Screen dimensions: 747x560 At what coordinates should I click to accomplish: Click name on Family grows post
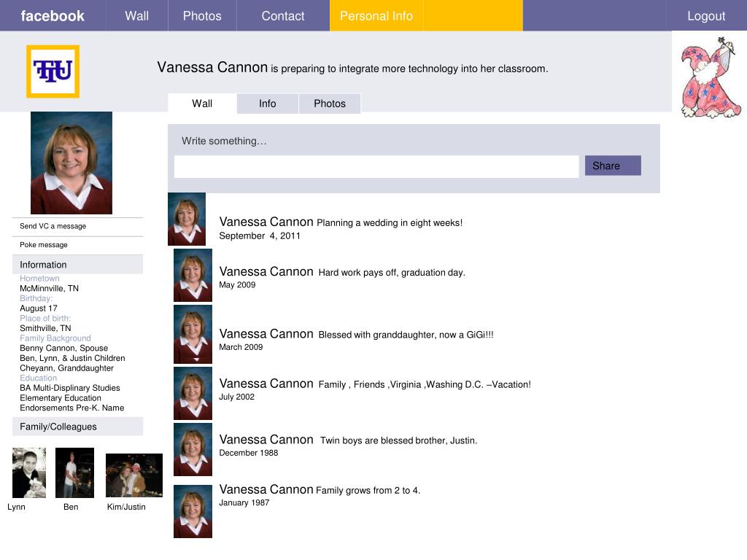pyautogui.click(x=266, y=489)
